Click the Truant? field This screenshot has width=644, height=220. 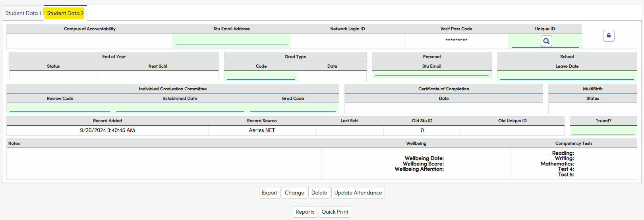point(603,130)
